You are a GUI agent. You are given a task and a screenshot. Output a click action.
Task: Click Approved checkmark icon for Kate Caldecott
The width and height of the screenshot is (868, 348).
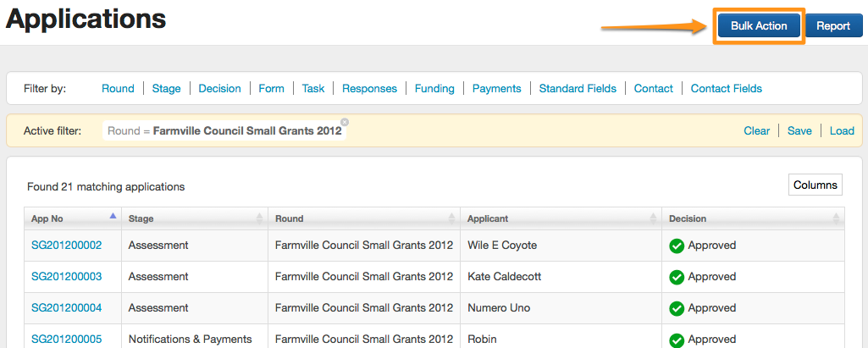(x=677, y=277)
